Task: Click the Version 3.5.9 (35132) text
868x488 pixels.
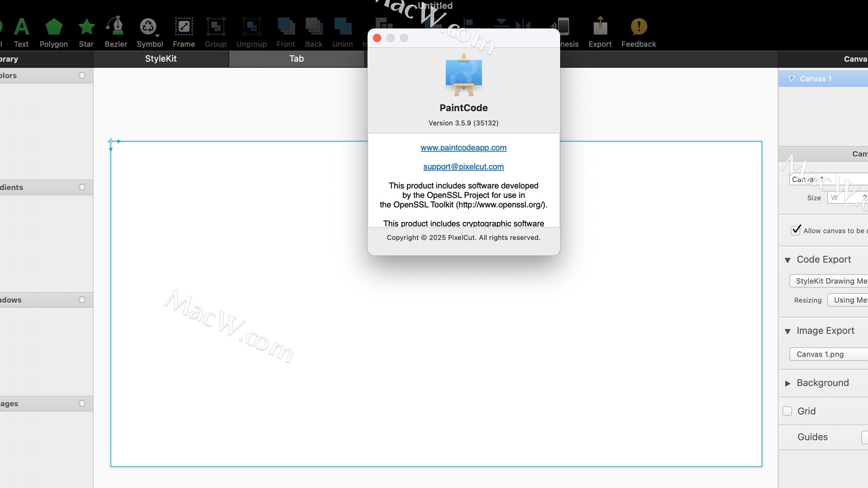Action: (x=463, y=123)
